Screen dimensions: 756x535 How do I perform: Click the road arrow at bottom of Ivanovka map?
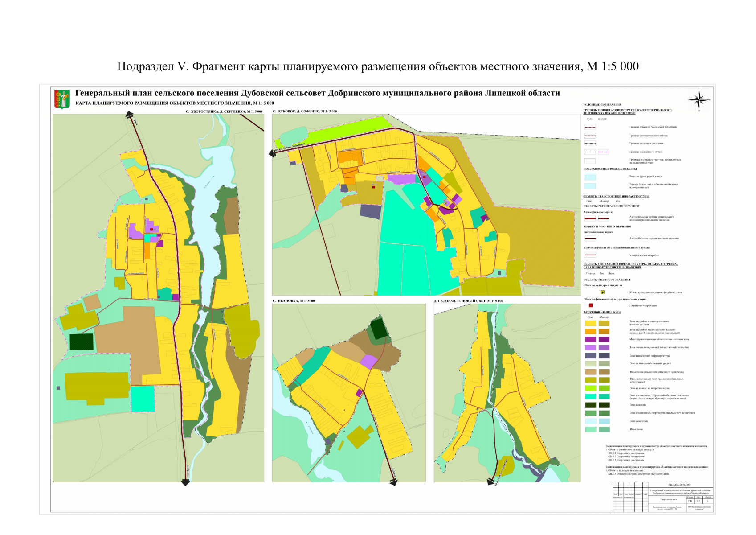[393, 481]
